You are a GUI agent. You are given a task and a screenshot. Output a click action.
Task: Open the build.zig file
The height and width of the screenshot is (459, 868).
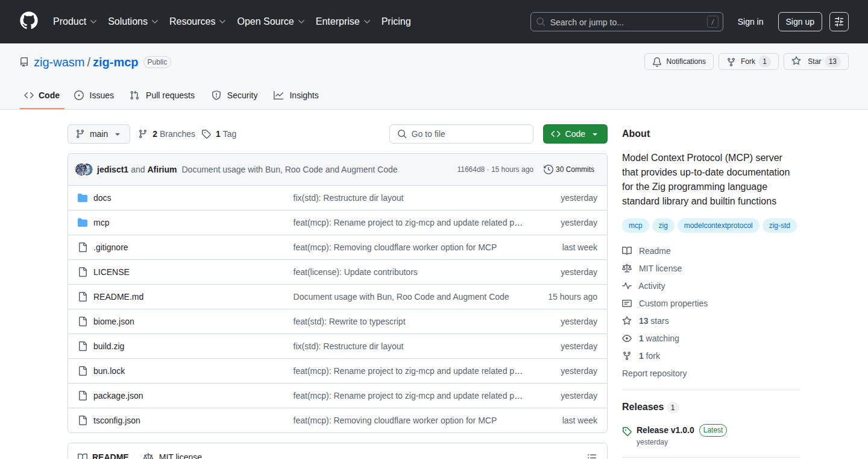(x=109, y=346)
